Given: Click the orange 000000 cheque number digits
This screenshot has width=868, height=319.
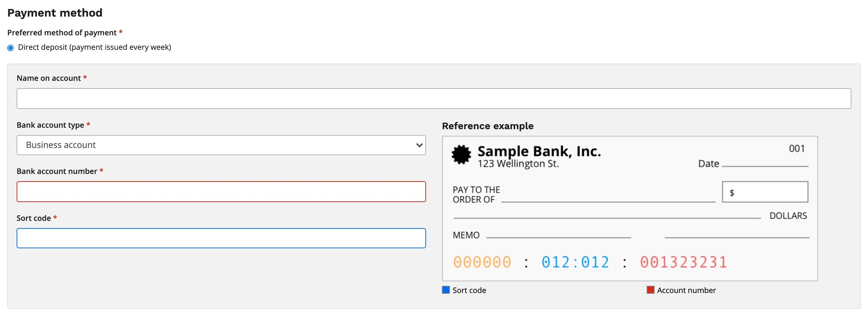Looking at the screenshot, I should (x=482, y=262).
